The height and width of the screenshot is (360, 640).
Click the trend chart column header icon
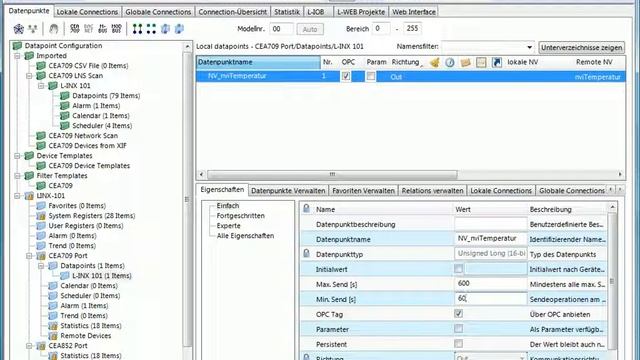point(481,62)
